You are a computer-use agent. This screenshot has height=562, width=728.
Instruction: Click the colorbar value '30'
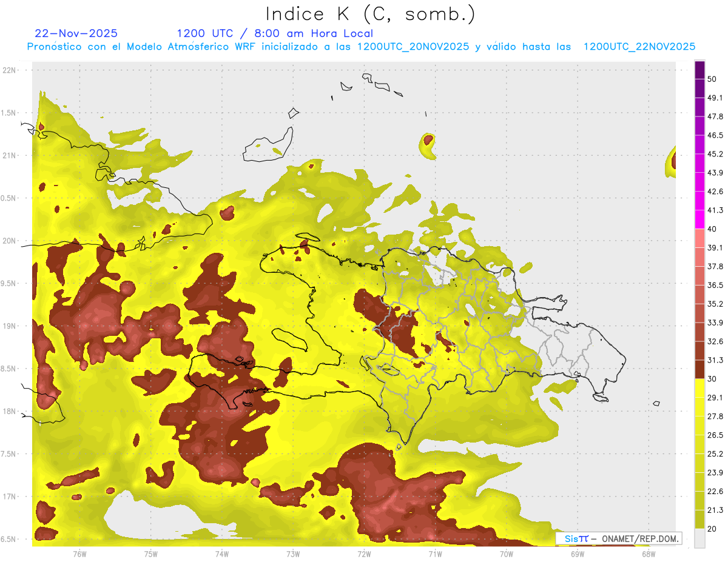tap(712, 379)
